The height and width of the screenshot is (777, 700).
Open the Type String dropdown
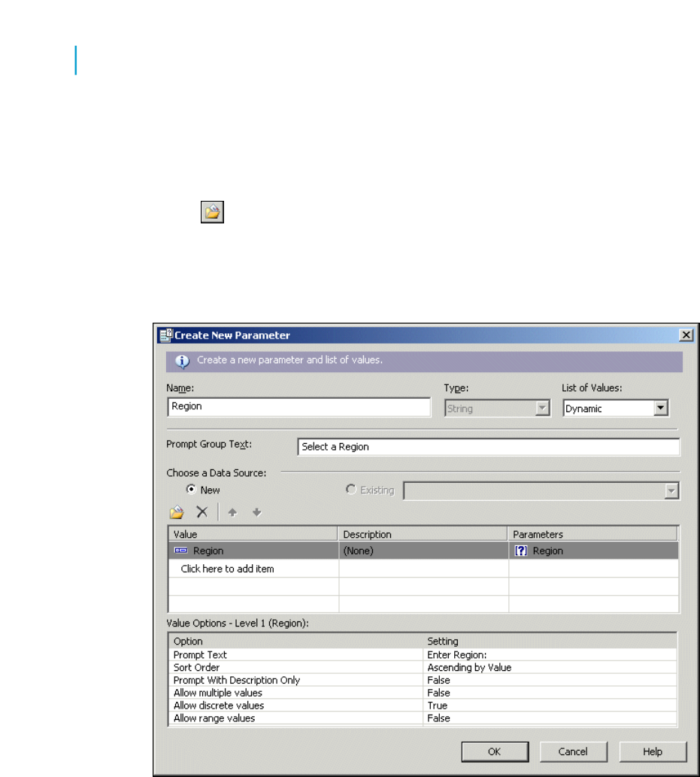[542, 408]
